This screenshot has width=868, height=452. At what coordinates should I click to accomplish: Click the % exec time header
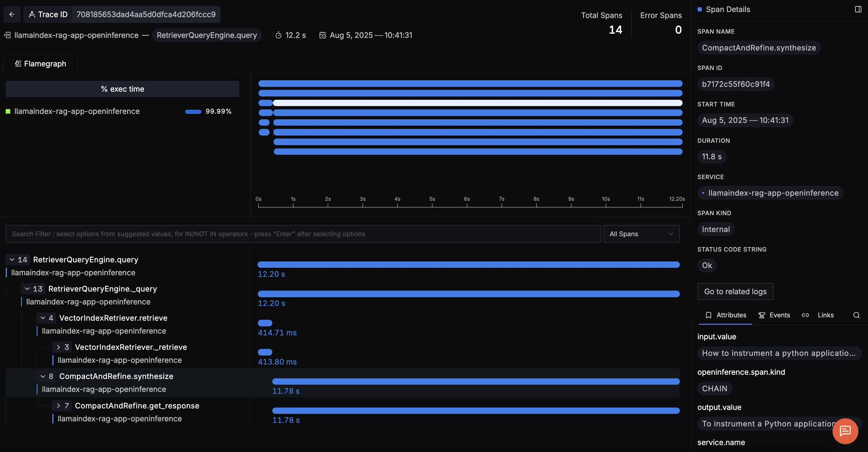tap(122, 89)
